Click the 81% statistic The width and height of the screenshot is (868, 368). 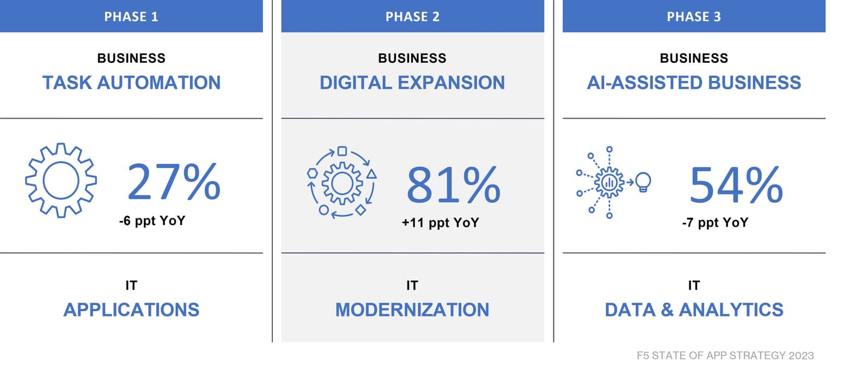[x=454, y=185]
